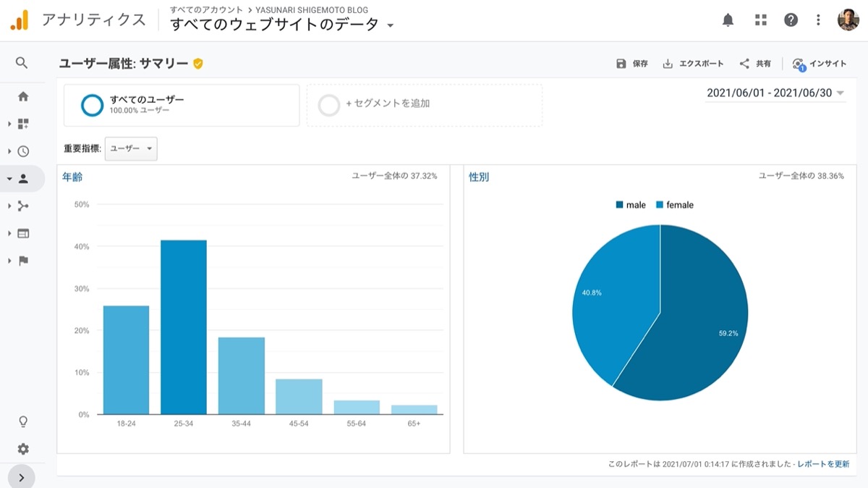
Task: Go to Home icon in sidebar
Action: click(x=23, y=96)
